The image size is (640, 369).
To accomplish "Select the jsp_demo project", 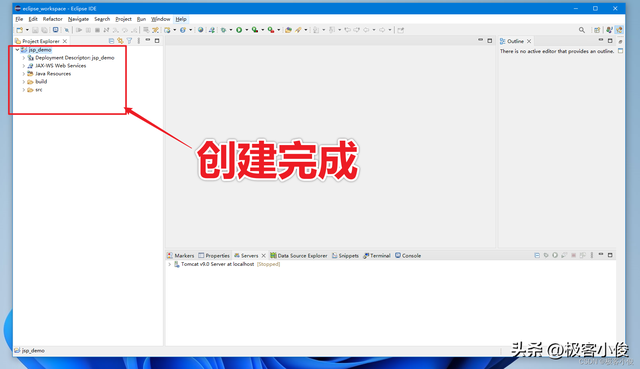I will 40,50.
